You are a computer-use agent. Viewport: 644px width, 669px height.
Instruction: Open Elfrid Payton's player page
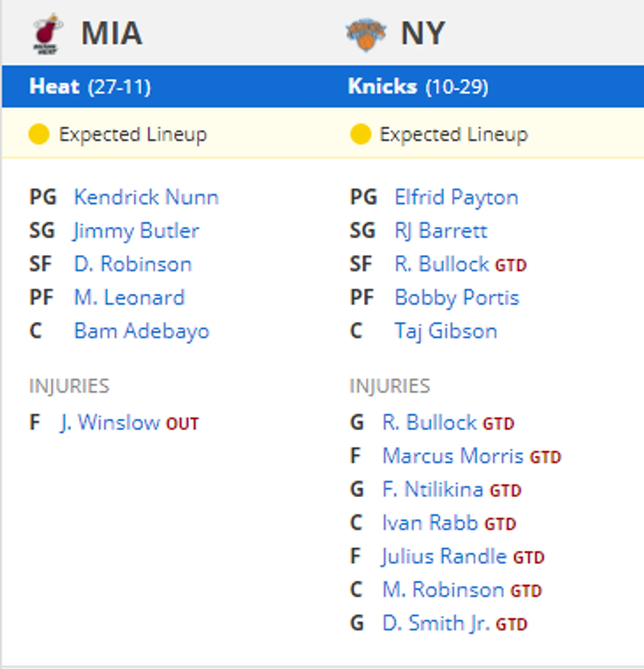[456, 197]
